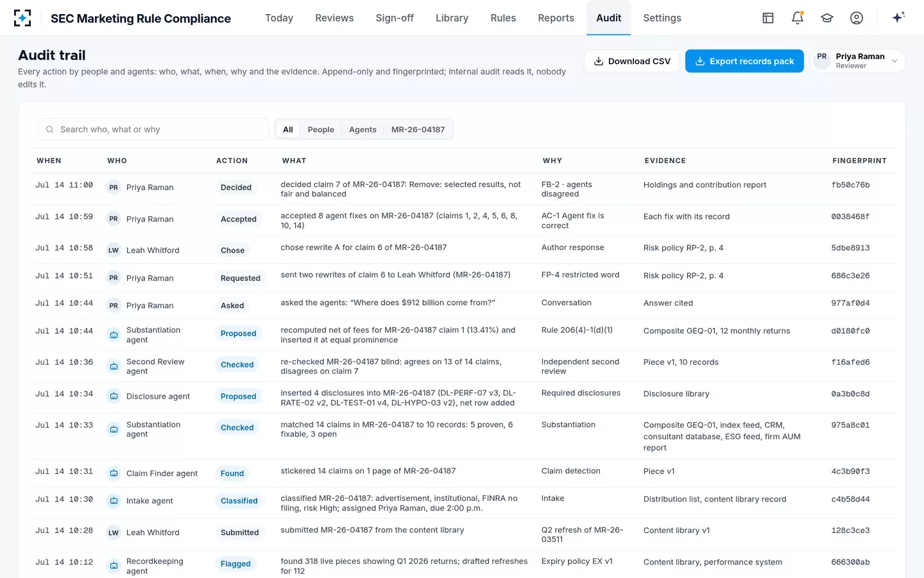924x578 pixels.
Task: Click 'Rule 206(4)-1(d)(1)' in WHY column
Action: [x=577, y=330]
